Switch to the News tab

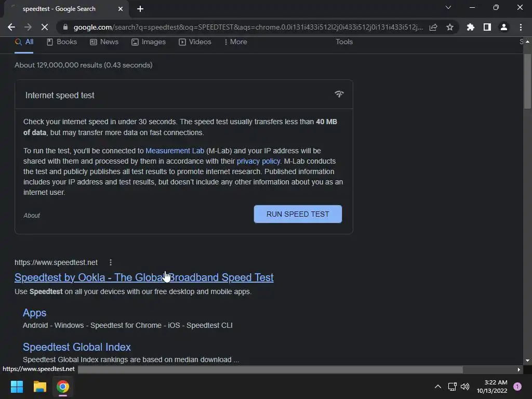(104, 42)
